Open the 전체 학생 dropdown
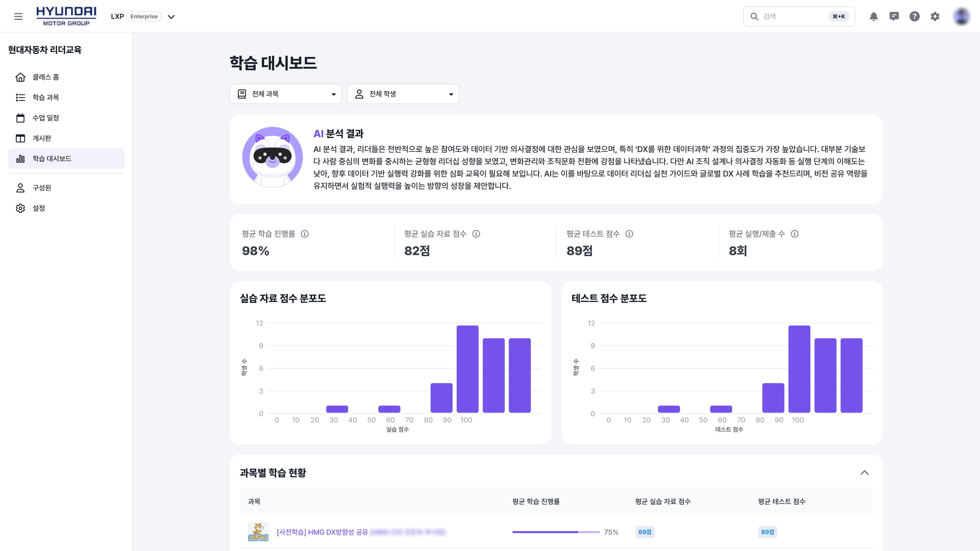Viewport: 980px width, 551px height. coord(403,94)
